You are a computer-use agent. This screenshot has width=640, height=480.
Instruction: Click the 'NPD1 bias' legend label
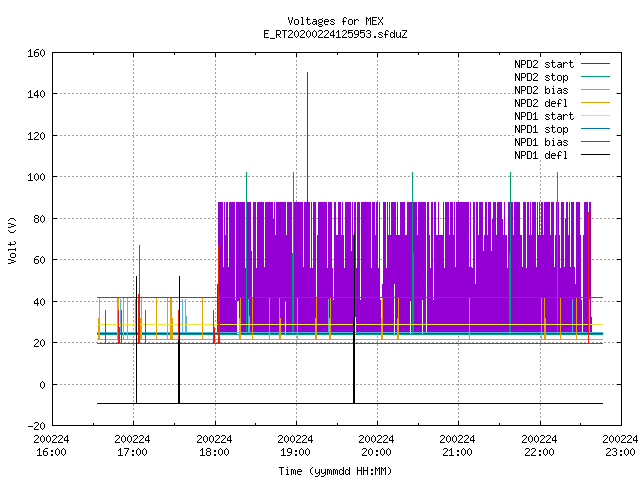541,142
